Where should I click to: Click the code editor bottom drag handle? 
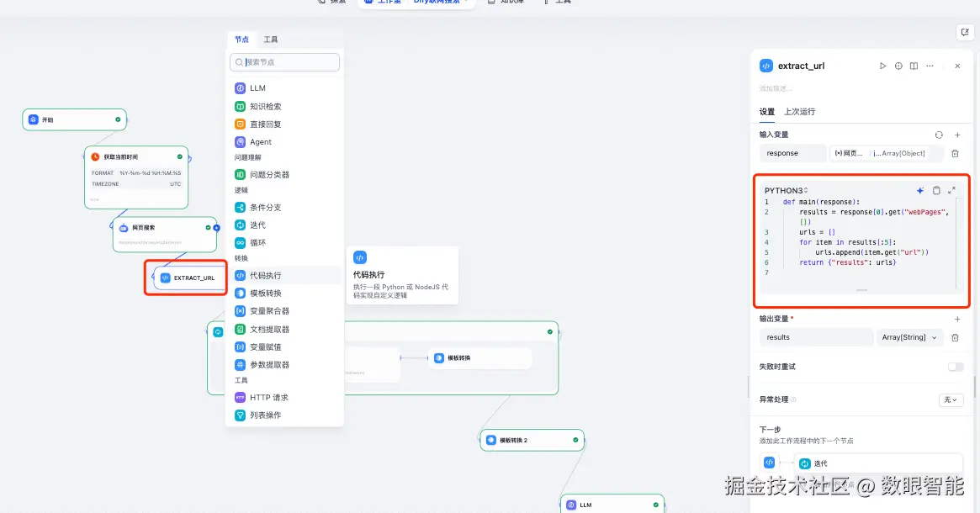point(861,290)
